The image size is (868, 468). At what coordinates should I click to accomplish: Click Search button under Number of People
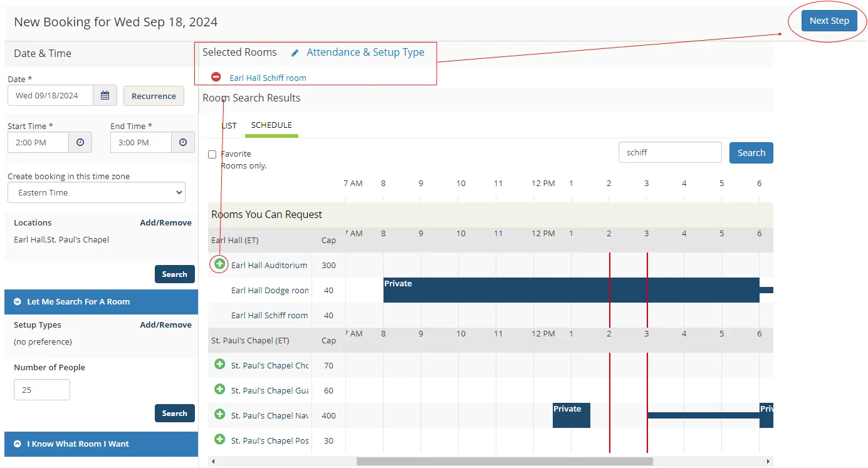pos(174,413)
